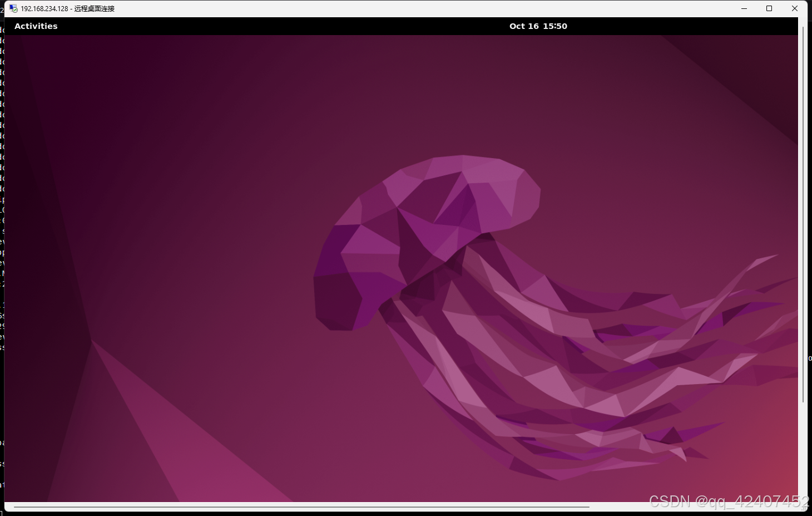Click the 192.168.234.128 window title text
This screenshot has width=812, height=516.
point(67,8)
